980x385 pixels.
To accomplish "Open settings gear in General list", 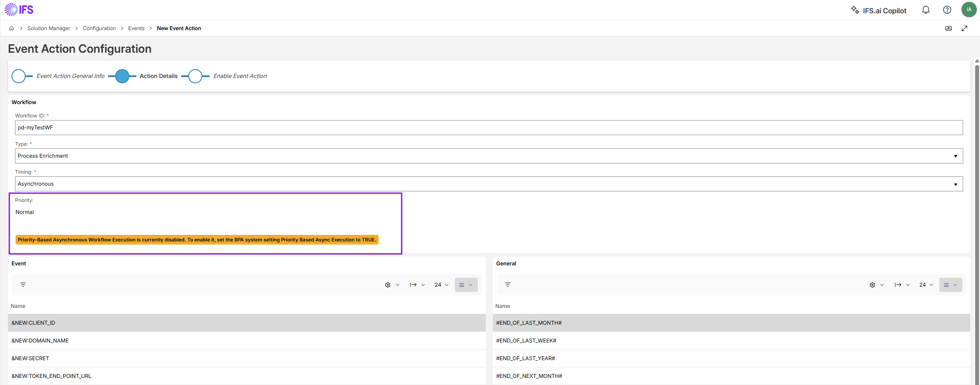I will pos(872,285).
